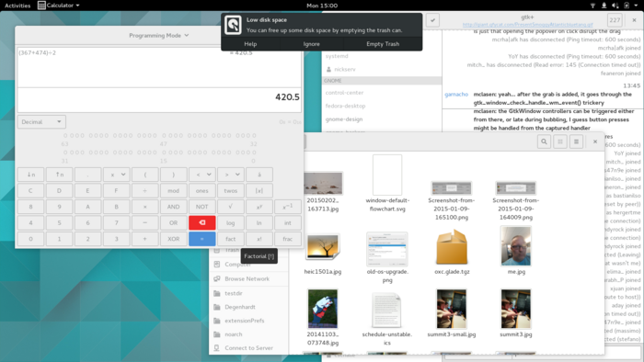Open the file manager list menu icon

click(576, 141)
